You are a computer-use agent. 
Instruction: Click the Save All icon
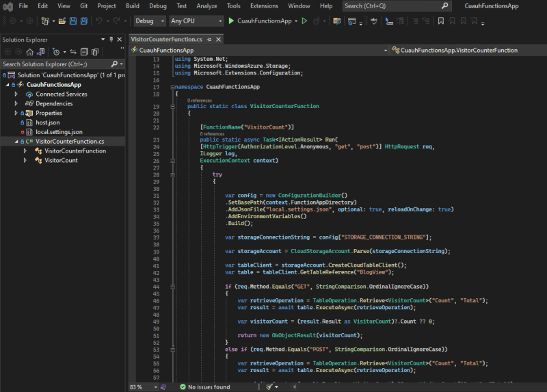83,21
